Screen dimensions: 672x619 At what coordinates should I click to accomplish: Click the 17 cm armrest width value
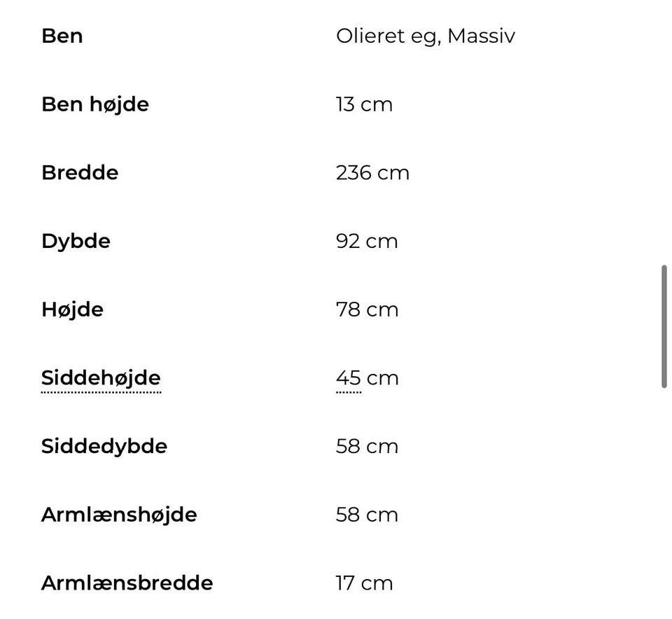364,583
